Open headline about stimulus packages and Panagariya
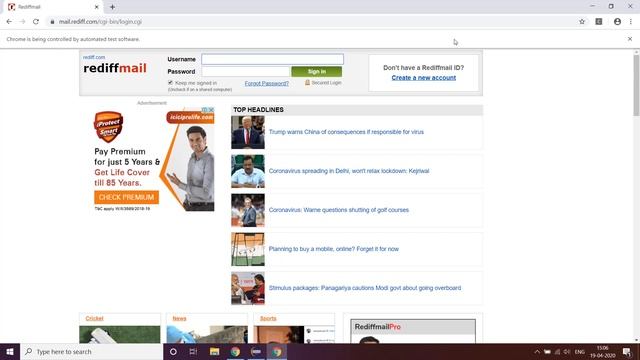Viewport: 640px width, 360px height. click(365, 288)
